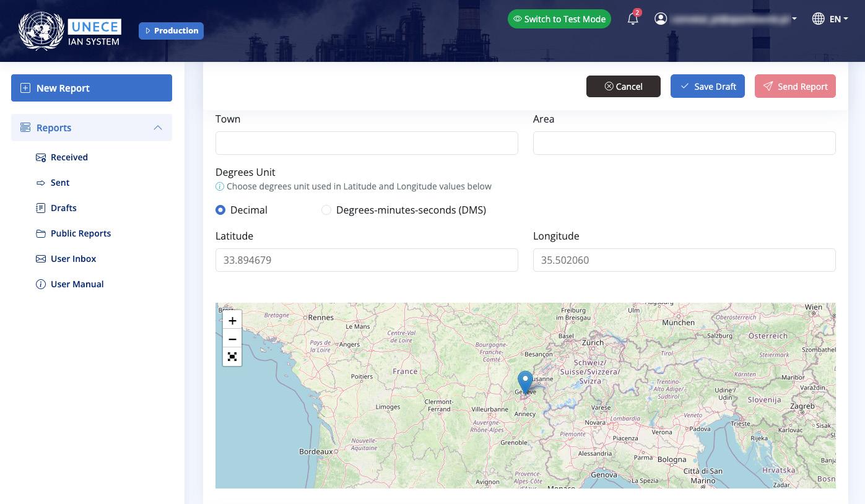
Task: Click Bologna on the map
Action: tap(672, 459)
